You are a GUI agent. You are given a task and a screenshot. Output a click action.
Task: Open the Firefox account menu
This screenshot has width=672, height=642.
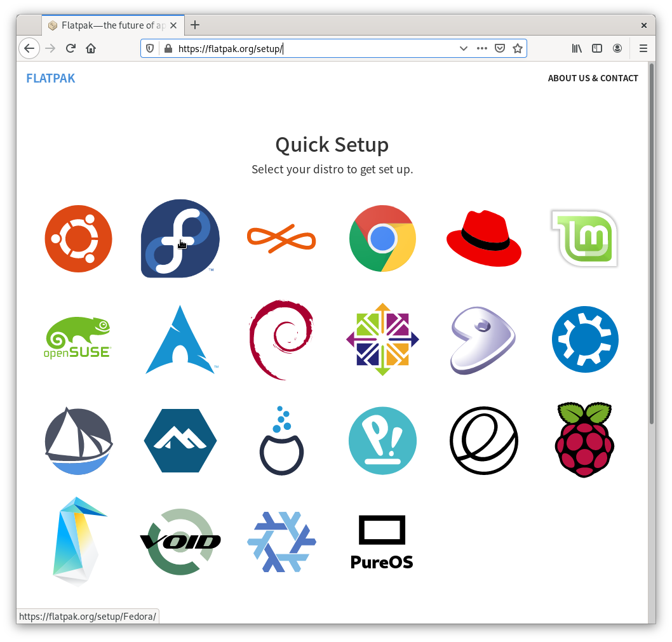point(617,48)
